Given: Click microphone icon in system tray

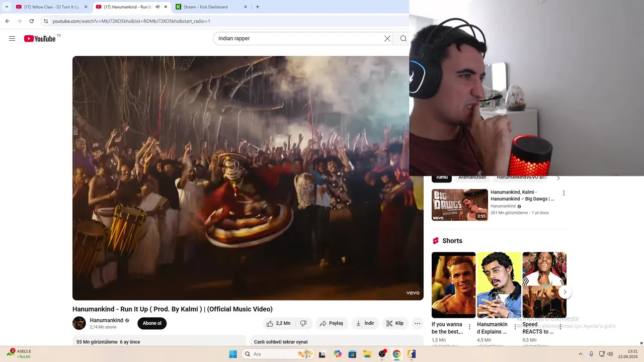Looking at the screenshot, I should coord(591,354).
